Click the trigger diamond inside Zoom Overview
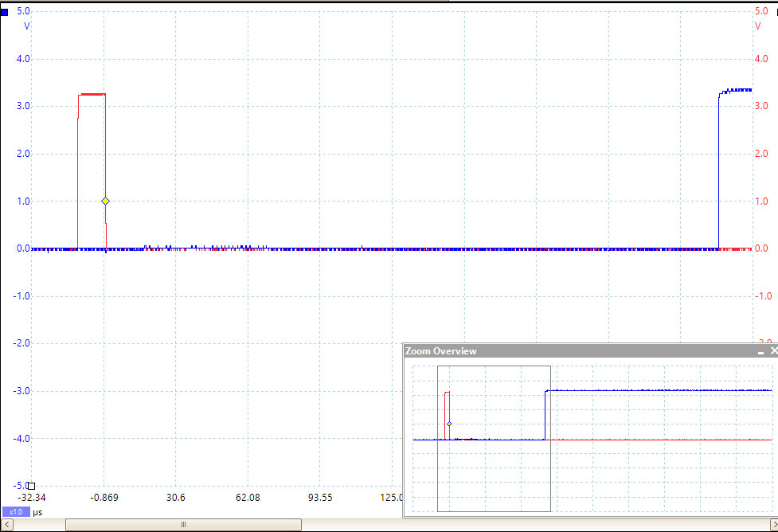The image size is (778, 532). coord(449,424)
